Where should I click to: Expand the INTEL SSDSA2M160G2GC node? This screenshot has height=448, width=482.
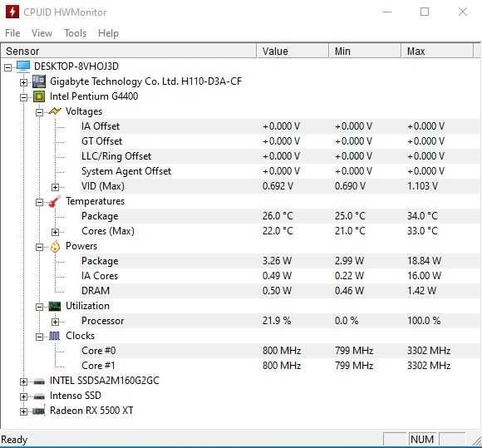tap(23, 382)
